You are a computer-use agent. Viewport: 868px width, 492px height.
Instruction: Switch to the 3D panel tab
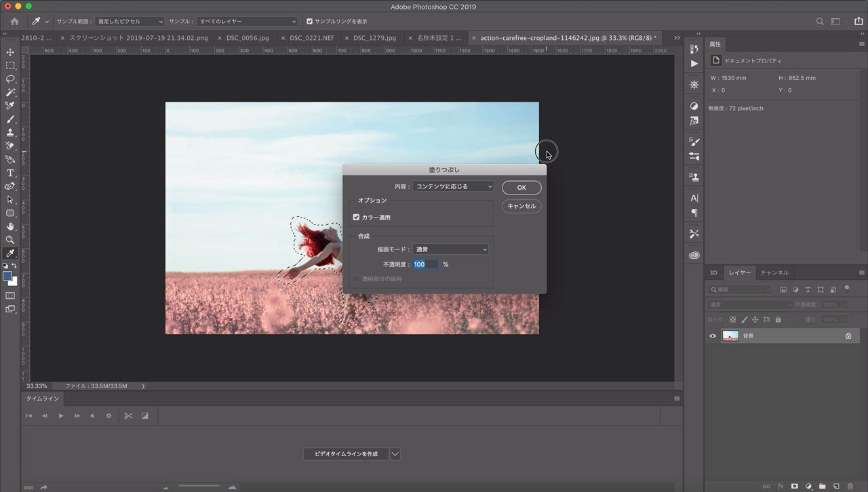pyautogui.click(x=713, y=272)
